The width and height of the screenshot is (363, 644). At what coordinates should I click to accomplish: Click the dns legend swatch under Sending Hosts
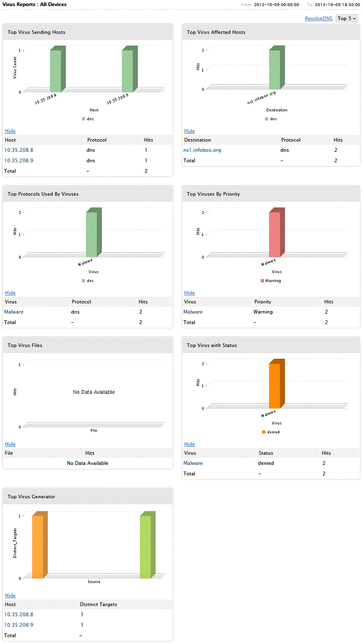pyautogui.click(x=83, y=120)
